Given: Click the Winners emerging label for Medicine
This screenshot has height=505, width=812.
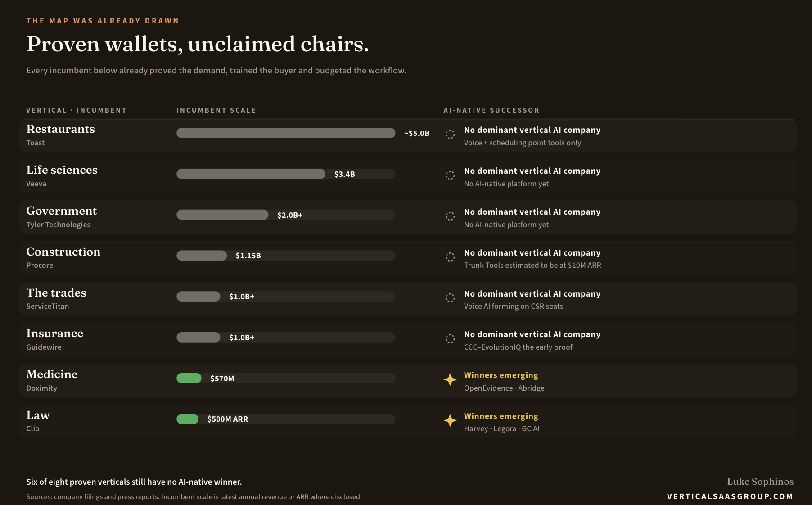Looking at the screenshot, I should [501, 375].
